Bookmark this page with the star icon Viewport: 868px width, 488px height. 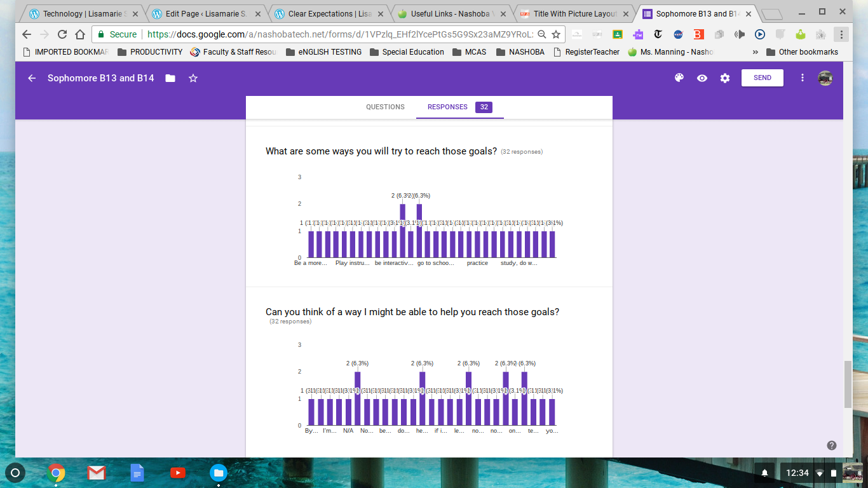[556, 35]
